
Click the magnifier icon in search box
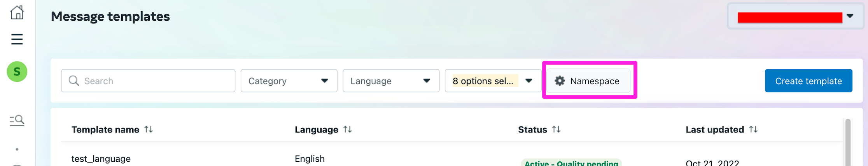point(73,81)
